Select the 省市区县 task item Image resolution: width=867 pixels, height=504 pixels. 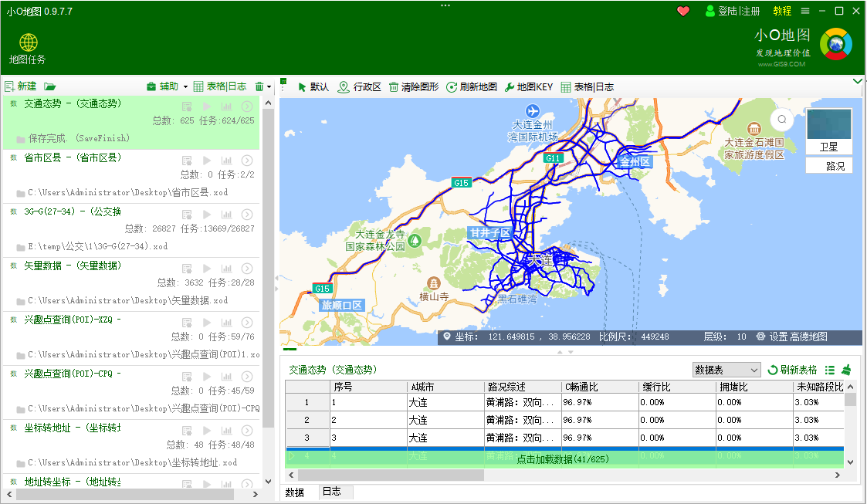131,174
